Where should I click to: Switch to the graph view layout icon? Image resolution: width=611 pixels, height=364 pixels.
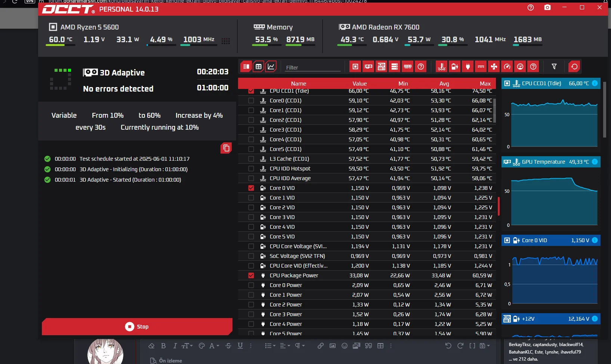click(x=271, y=67)
